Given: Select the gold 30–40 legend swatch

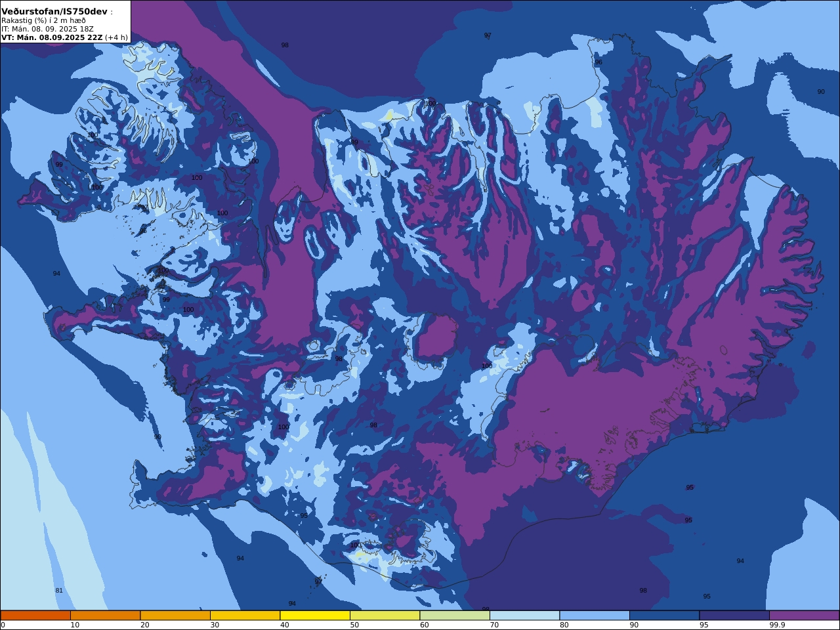Looking at the screenshot, I should point(245,616).
